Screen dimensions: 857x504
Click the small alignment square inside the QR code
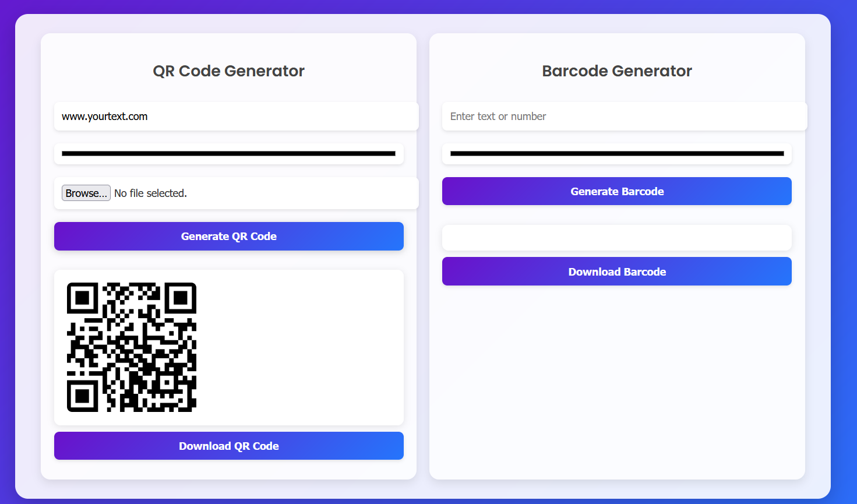167,383
